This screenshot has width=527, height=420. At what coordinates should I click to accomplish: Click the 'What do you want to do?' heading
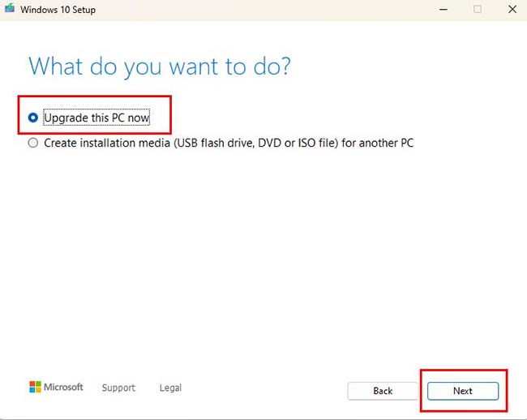(160, 66)
